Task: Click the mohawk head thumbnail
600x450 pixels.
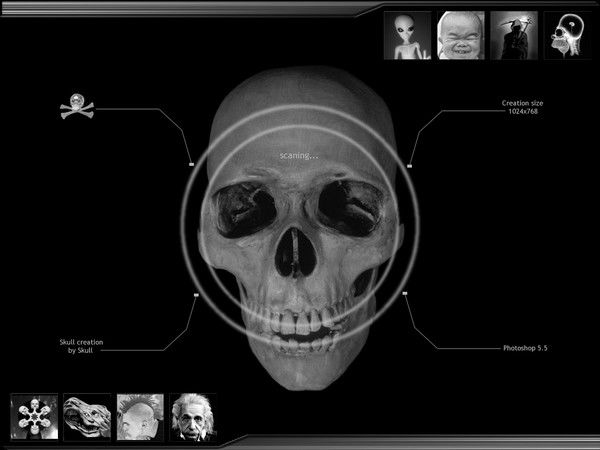Action: tap(140, 416)
